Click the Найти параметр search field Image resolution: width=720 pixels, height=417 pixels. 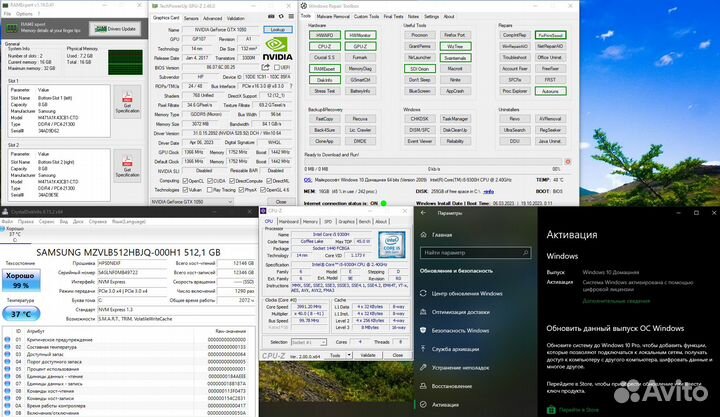(x=475, y=253)
